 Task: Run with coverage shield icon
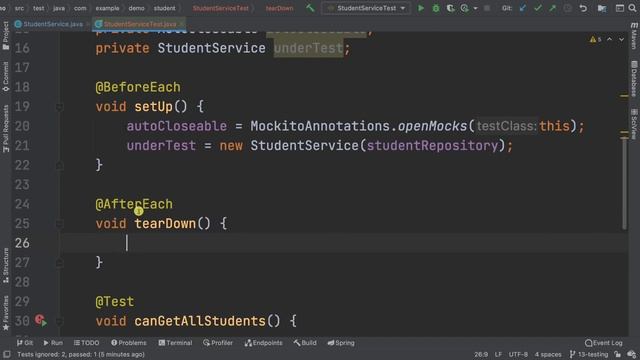click(x=450, y=8)
